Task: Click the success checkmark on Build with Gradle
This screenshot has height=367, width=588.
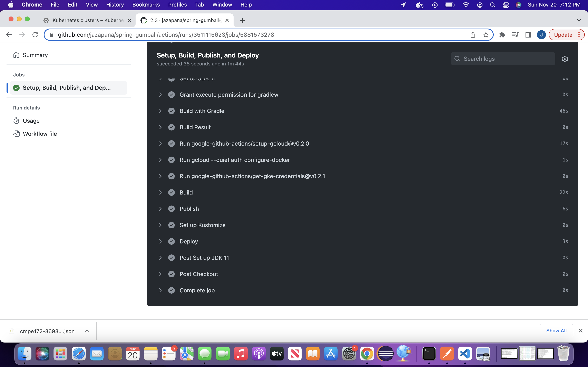Action: coord(171,111)
